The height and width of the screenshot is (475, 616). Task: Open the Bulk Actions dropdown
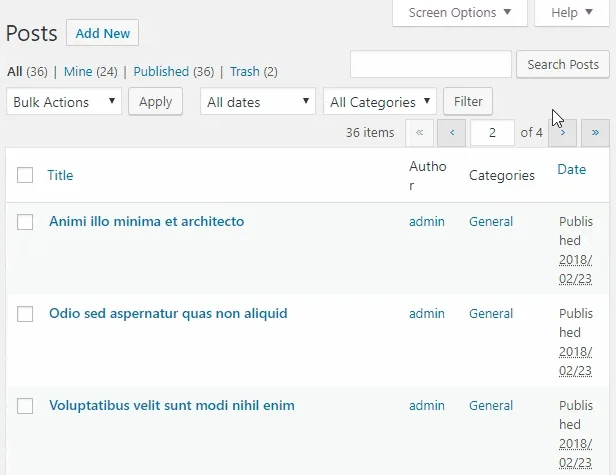click(64, 102)
